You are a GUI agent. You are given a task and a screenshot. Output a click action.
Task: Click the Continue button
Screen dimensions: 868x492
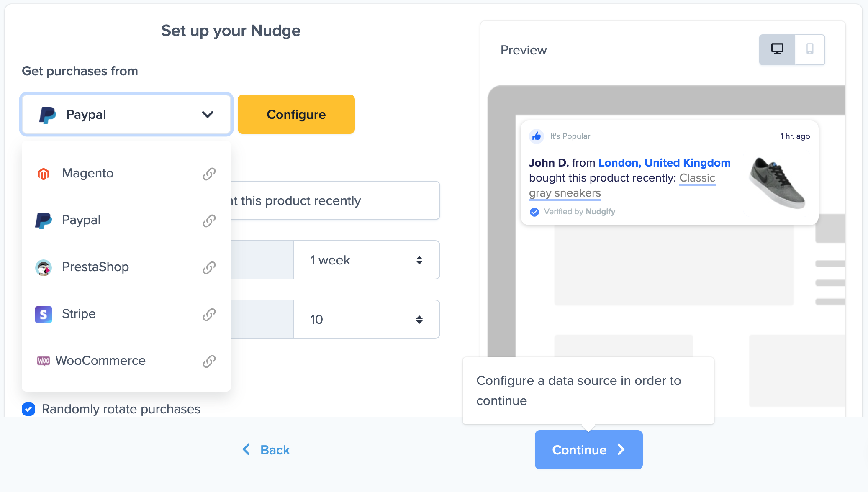(588, 450)
